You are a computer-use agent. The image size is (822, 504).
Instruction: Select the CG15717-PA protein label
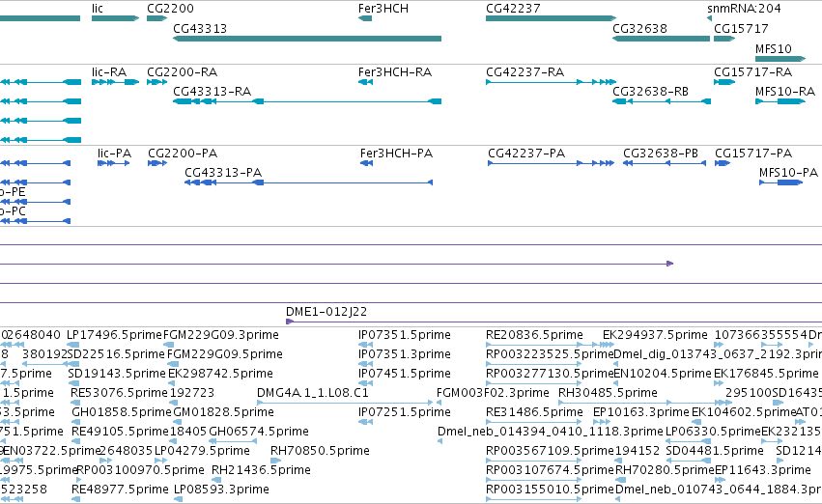tap(753, 153)
